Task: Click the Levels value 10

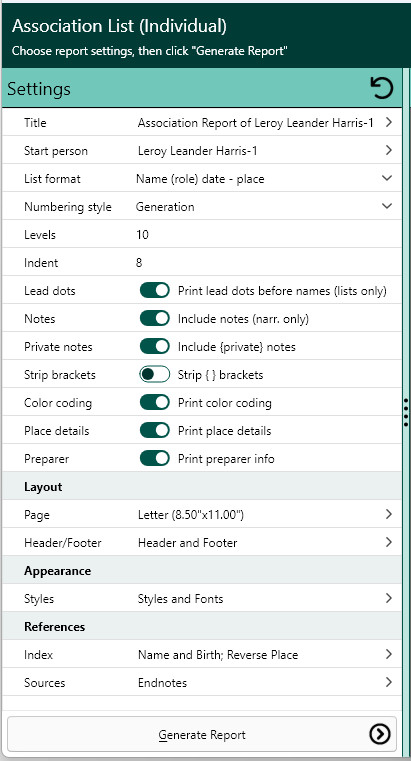Action: coord(142,235)
